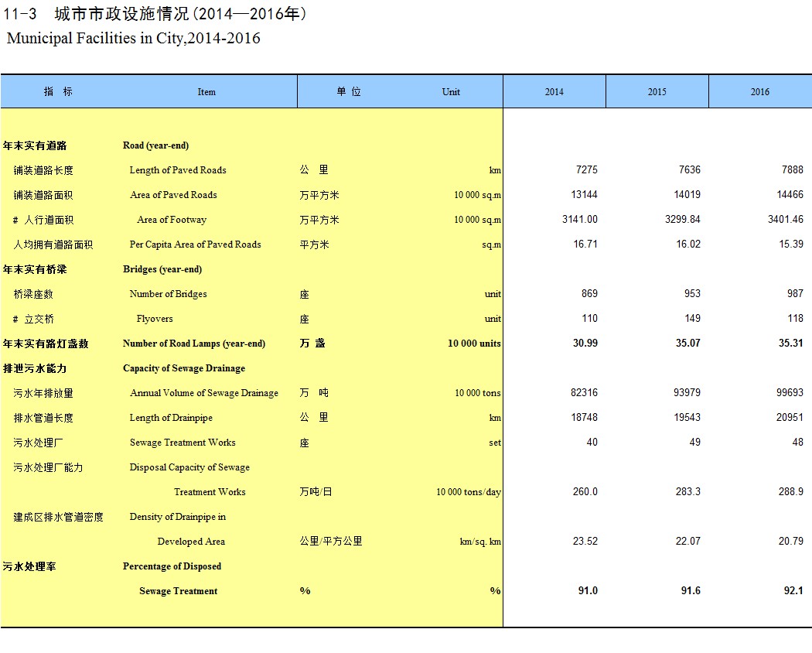Click 'Sewage Treatment Works' label
This screenshot has height=653, width=812.
click(183, 443)
